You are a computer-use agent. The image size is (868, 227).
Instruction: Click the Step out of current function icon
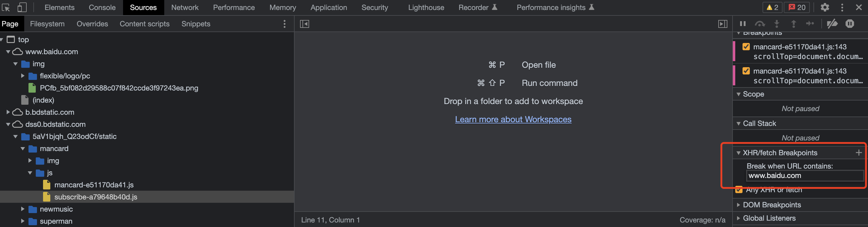[x=793, y=24]
